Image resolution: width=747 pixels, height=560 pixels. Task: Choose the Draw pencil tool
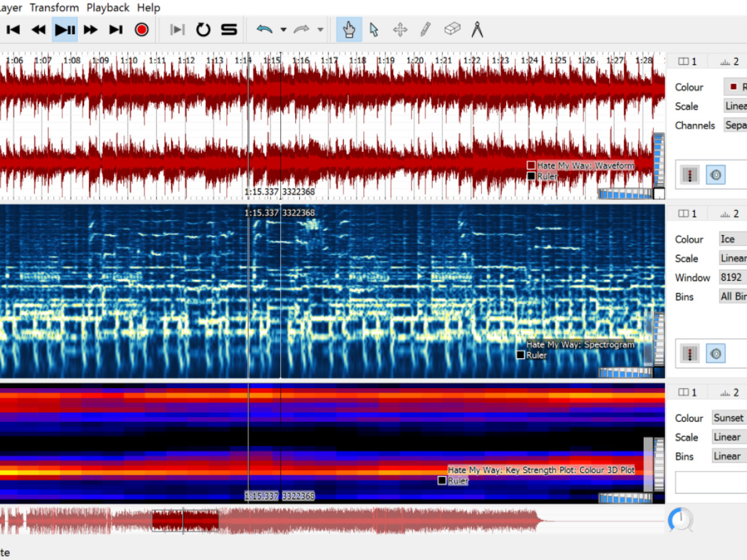pyautogui.click(x=425, y=29)
